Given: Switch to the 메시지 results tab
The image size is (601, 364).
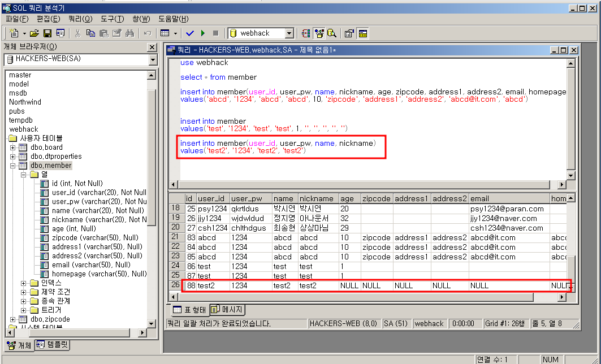Looking at the screenshot, I should (x=227, y=310).
